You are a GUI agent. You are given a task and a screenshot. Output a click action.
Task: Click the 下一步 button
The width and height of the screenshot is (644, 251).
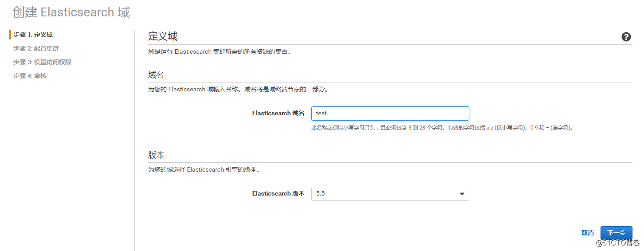coord(617,233)
